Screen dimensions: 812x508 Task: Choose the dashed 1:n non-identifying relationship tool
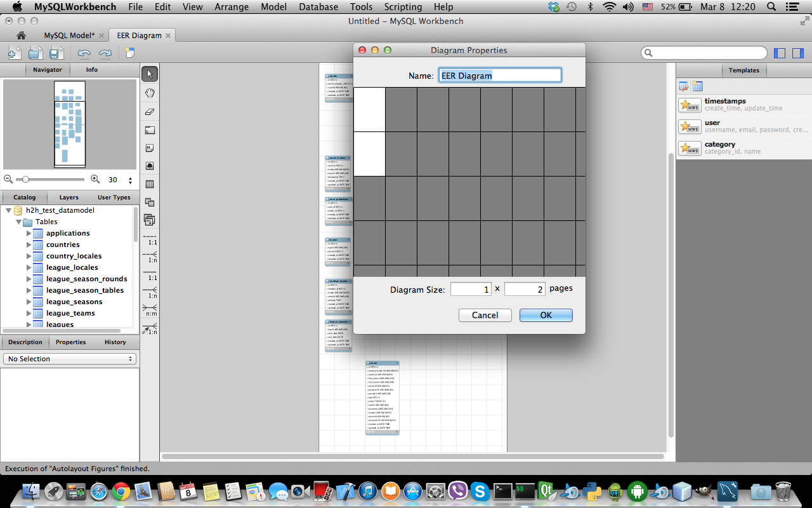(150, 257)
